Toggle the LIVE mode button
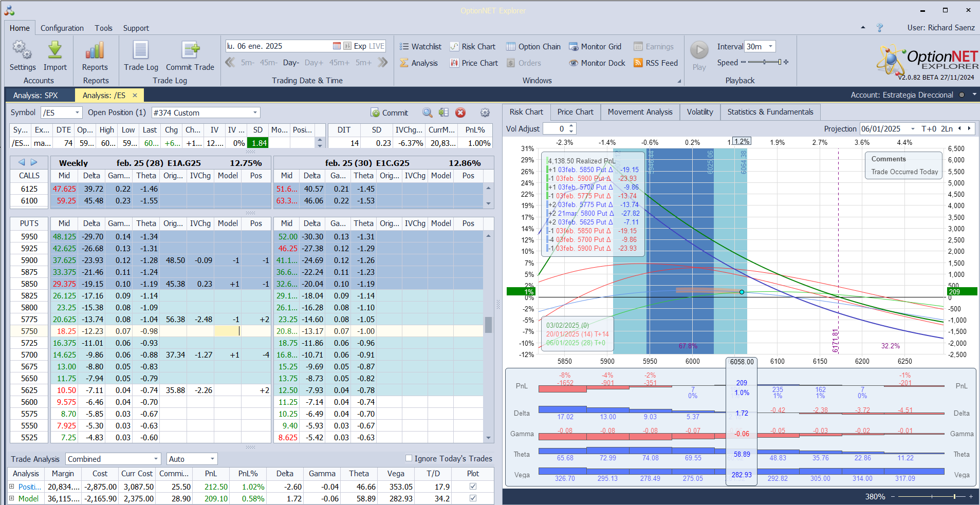 click(377, 46)
